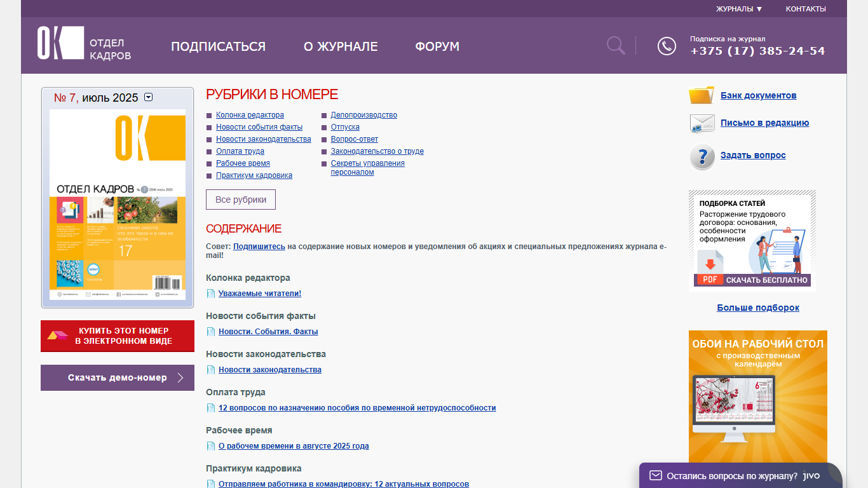Click the envelope icon in Jivo chat widget
This screenshot has width=868, height=488.
pos(656,475)
